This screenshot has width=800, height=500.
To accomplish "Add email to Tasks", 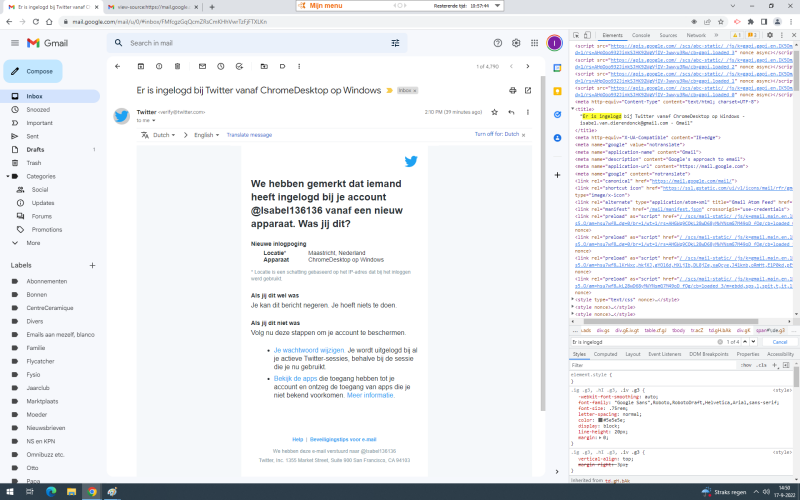I will [x=239, y=66].
